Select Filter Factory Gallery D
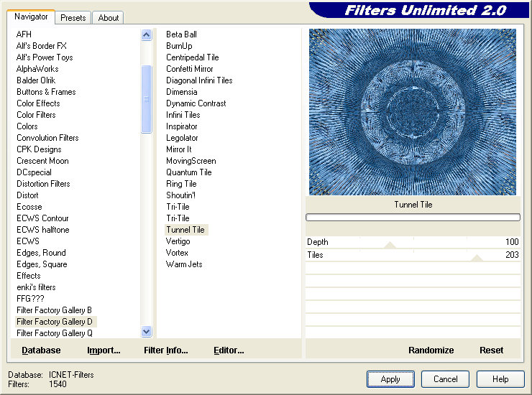 point(55,322)
